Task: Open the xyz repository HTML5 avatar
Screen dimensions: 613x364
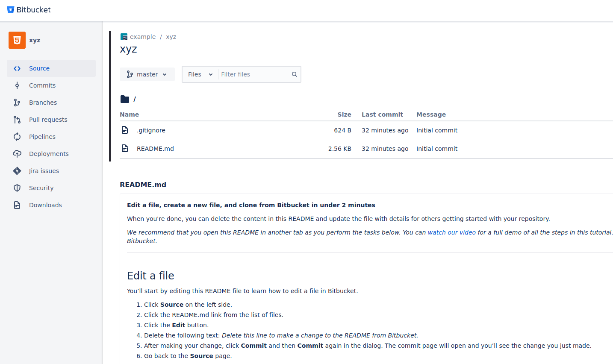Action: click(17, 40)
